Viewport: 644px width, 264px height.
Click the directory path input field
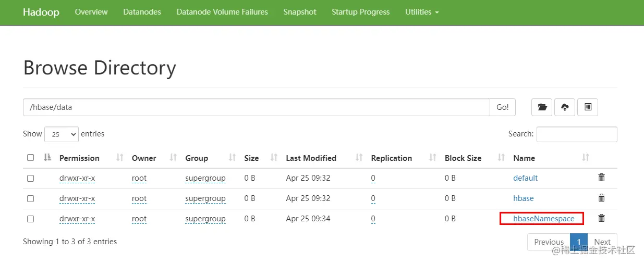pos(256,107)
